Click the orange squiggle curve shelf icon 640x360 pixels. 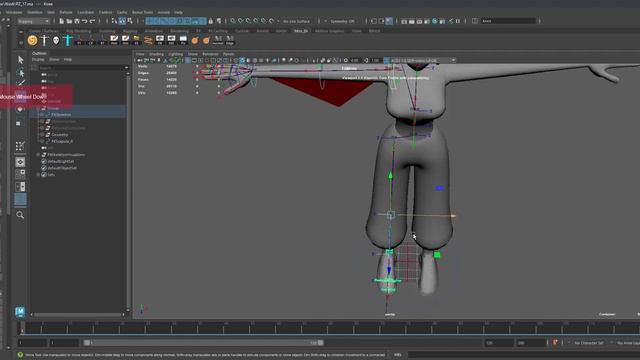[x=148, y=40]
